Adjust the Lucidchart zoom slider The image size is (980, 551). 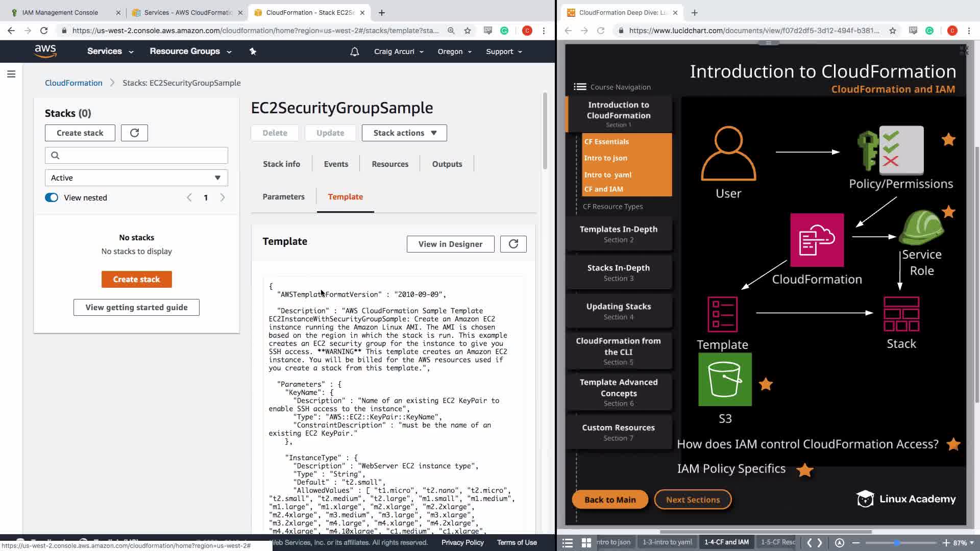point(897,542)
